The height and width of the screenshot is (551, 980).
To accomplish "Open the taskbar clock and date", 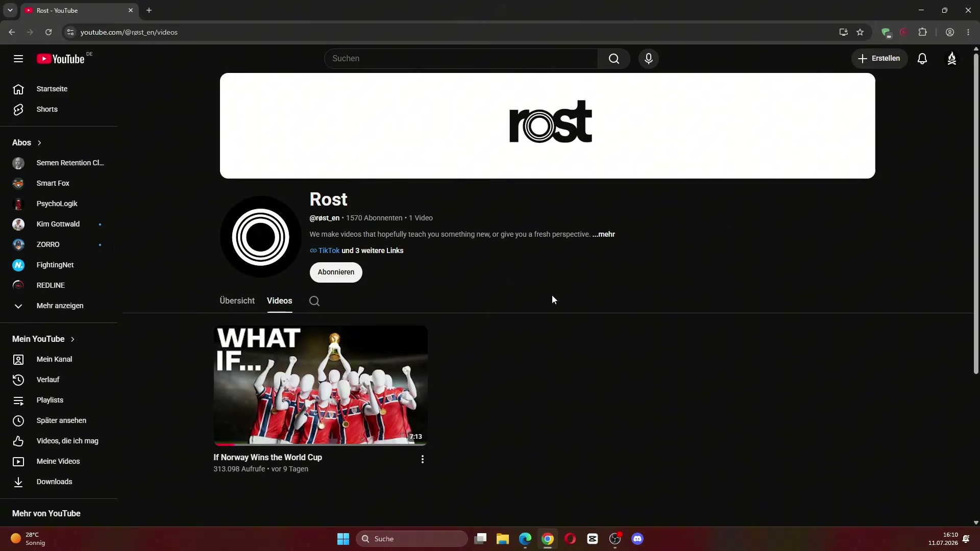I will click(x=943, y=539).
